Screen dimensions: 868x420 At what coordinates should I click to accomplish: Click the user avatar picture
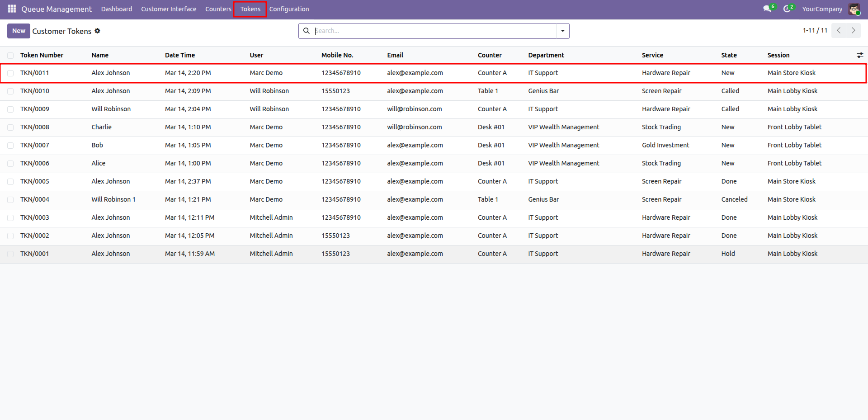(854, 9)
